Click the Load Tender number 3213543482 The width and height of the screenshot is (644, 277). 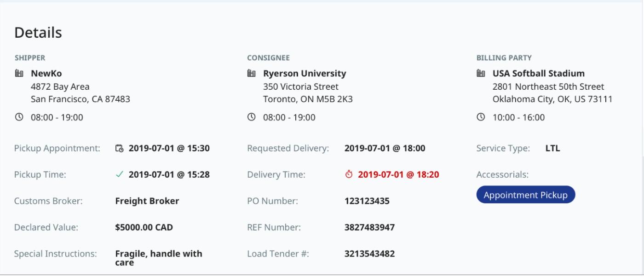pyautogui.click(x=370, y=254)
